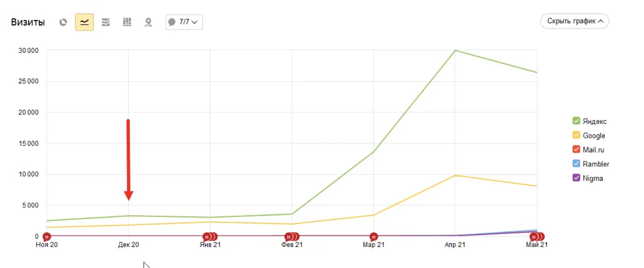The image size is (644, 268).
Task: Switch to stacked area chart icon
Action: pos(105,22)
